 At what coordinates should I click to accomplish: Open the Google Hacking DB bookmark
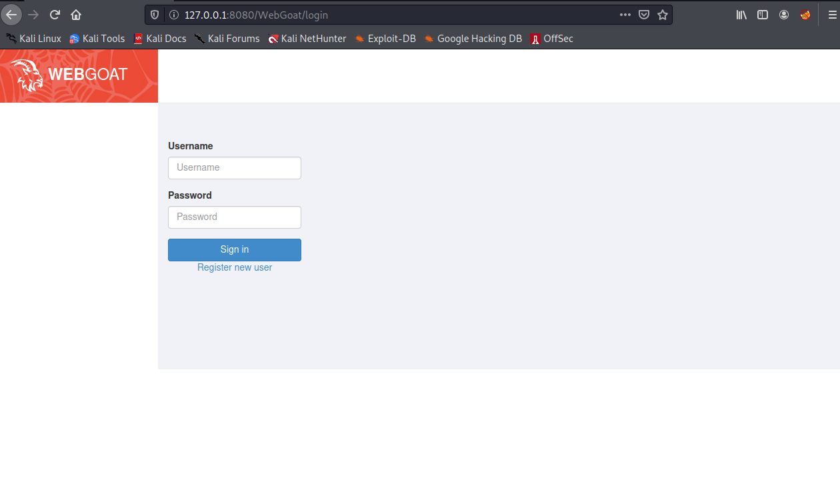tap(473, 39)
